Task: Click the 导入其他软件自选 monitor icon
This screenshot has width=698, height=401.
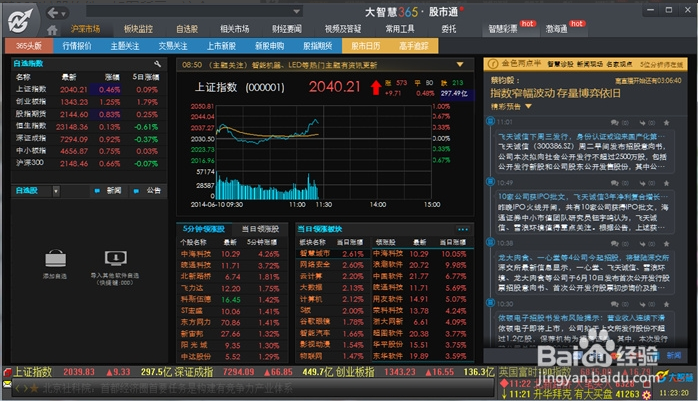Action: pos(115,258)
